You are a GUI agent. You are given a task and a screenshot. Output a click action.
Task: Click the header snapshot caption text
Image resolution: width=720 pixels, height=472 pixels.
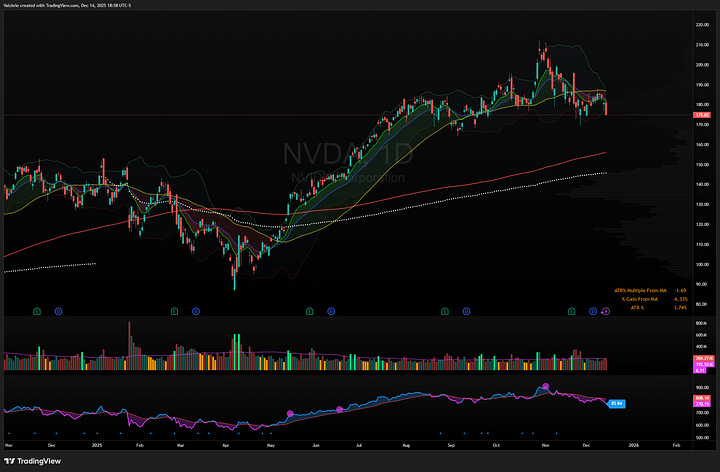point(67,6)
